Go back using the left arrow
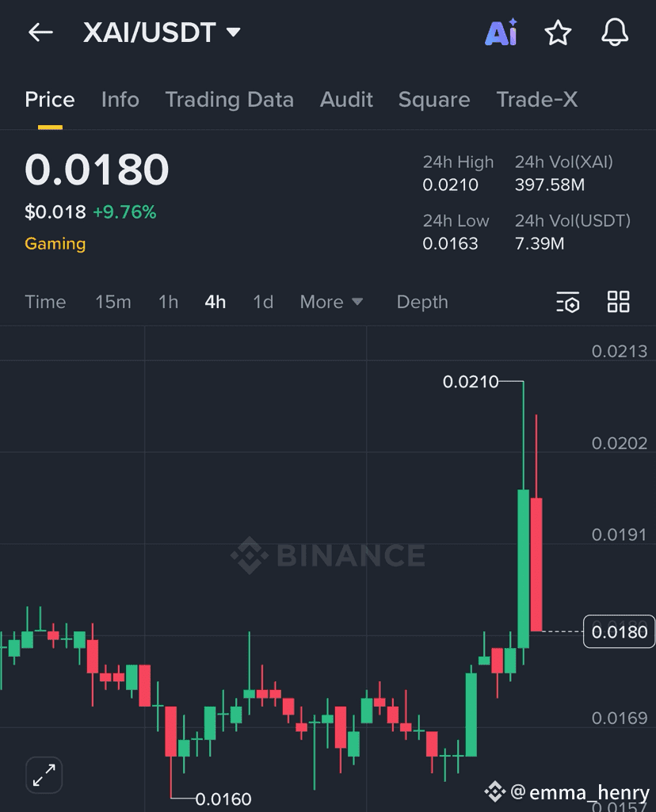 (40, 32)
